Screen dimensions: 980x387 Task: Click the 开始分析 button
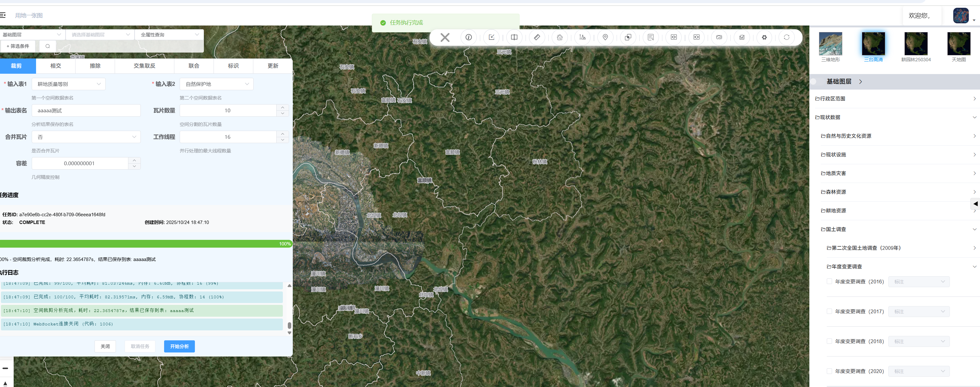click(179, 346)
